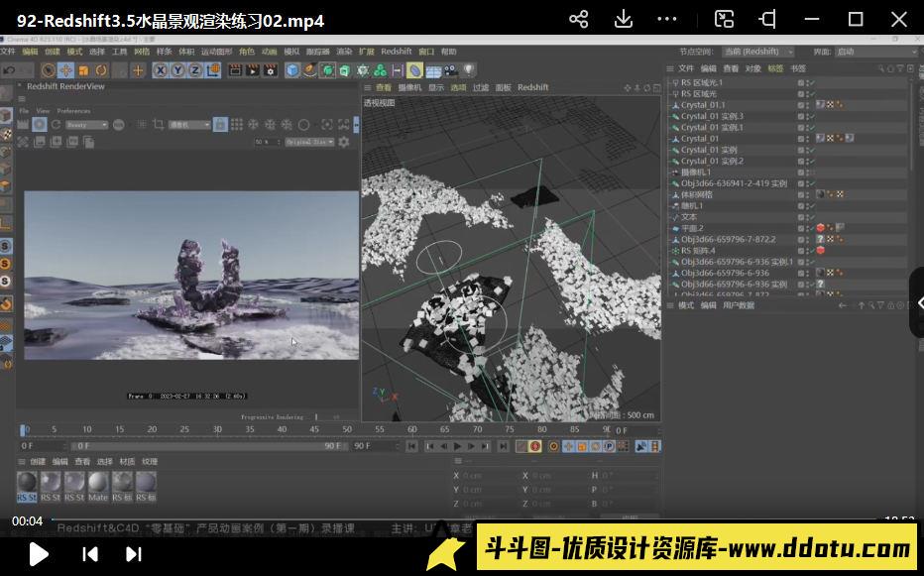The image size is (924, 576).
Task: Open the camera dropdown in RenderView
Action: pos(189,125)
